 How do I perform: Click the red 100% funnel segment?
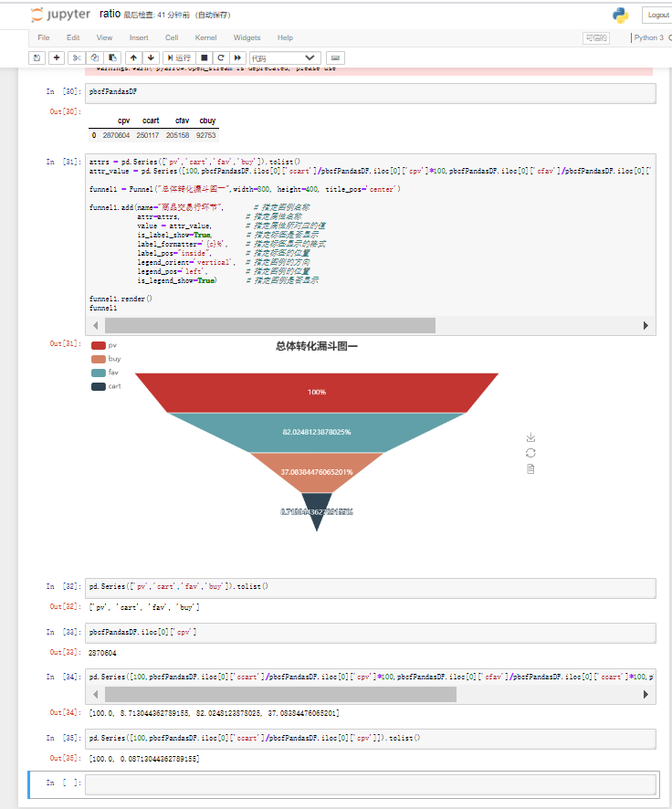tap(317, 393)
